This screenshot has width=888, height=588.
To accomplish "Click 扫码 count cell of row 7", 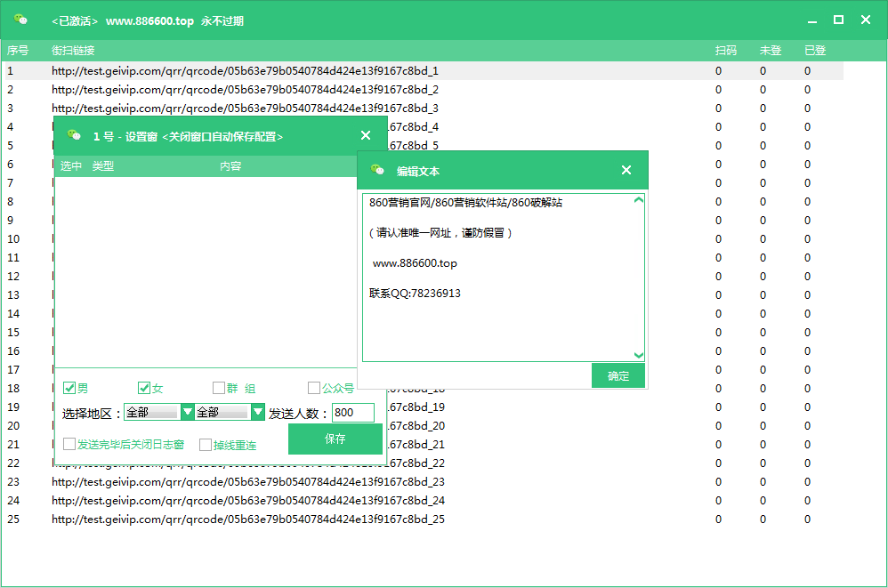I will tap(718, 182).
